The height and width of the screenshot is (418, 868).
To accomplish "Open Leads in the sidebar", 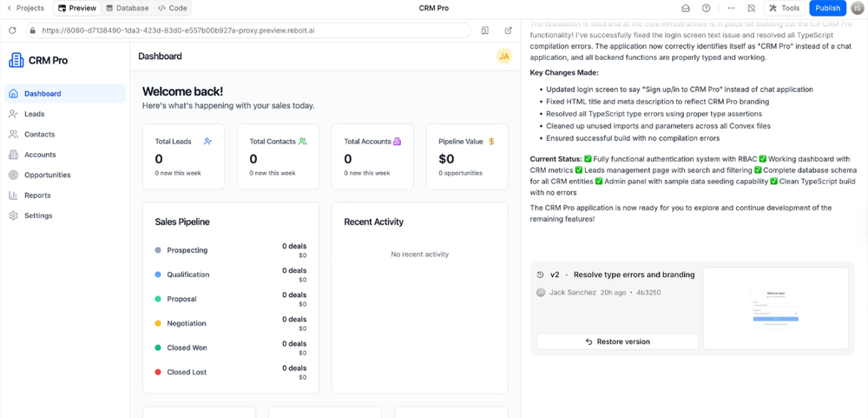I will point(34,114).
